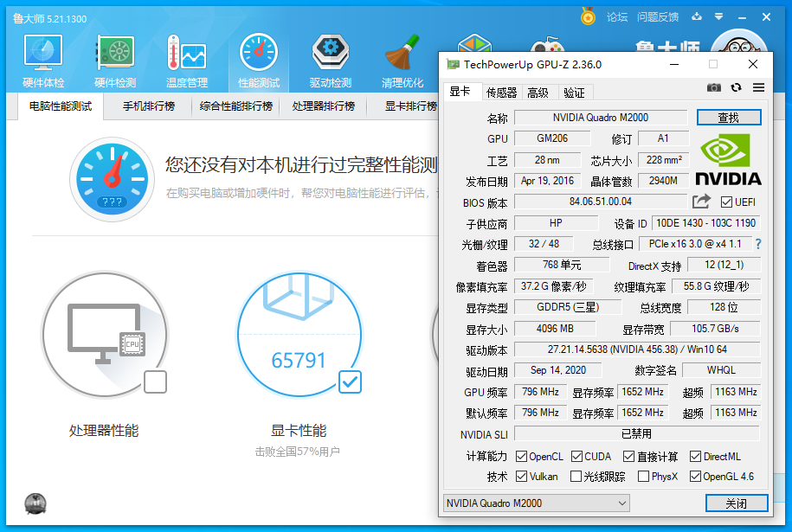Image resolution: width=792 pixels, height=532 pixels.
Task: Click 数字签名 WHQL value
Action: 721,370
